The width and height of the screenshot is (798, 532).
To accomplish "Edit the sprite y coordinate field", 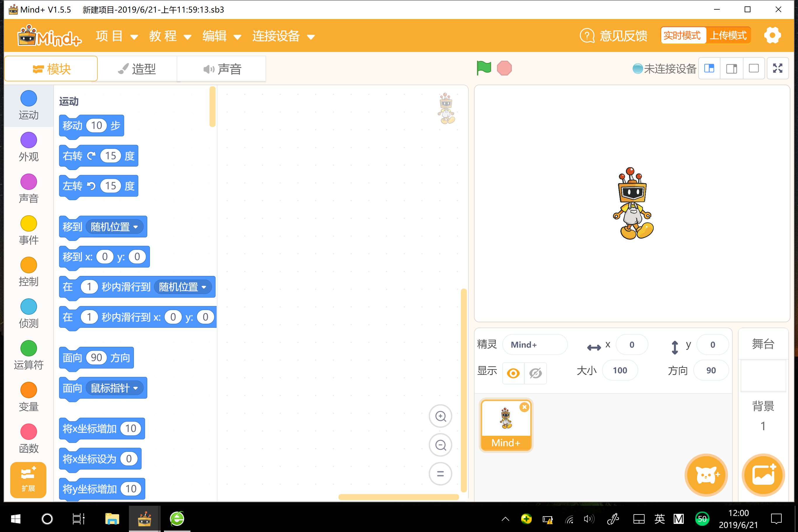I will pyautogui.click(x=713, y=345).
